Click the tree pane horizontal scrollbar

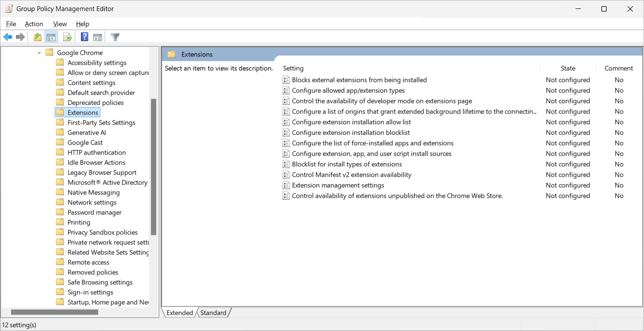point(55,312)
